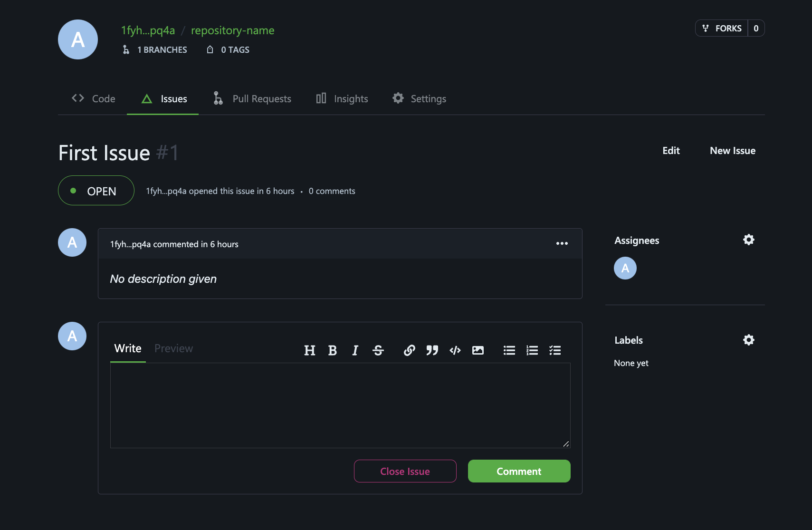Add a task checklist

pyautogui.click(x=554, y=350)
